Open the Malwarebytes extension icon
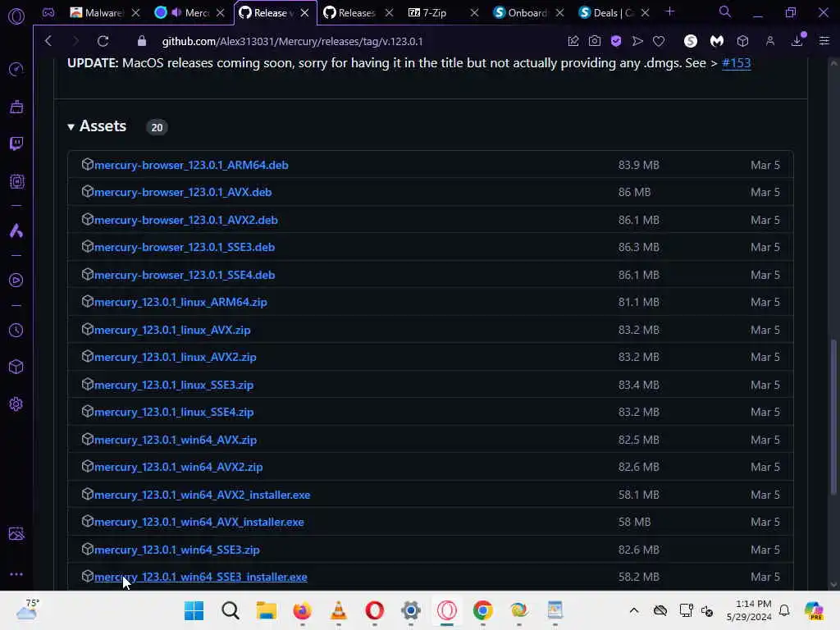 [717, 41]
